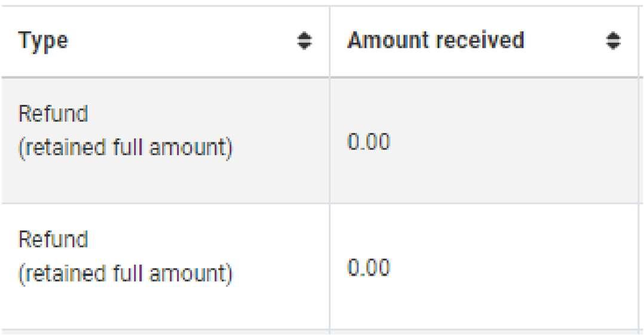Click the Amount received header label
Viewport: 644px width, 335px height.
(x=436, y=41)
